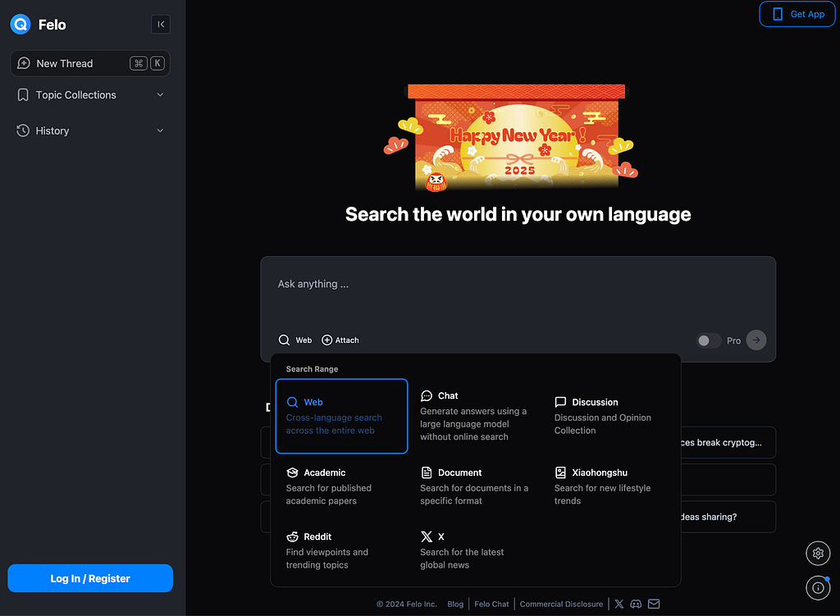This screenshot has width=840, height=616.
Task: Click the Log In / Register button
Action: tap(90, 578)
